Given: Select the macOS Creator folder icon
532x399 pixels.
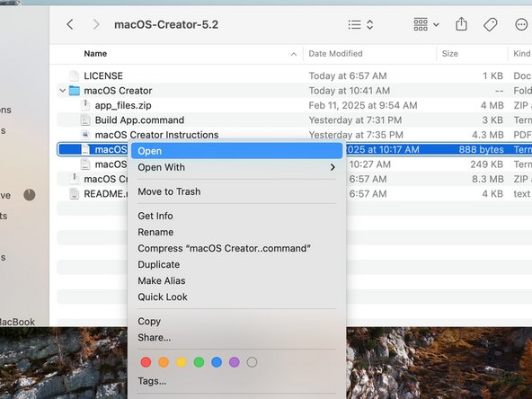Looking at the screenshot, I should tap(75, 91).
